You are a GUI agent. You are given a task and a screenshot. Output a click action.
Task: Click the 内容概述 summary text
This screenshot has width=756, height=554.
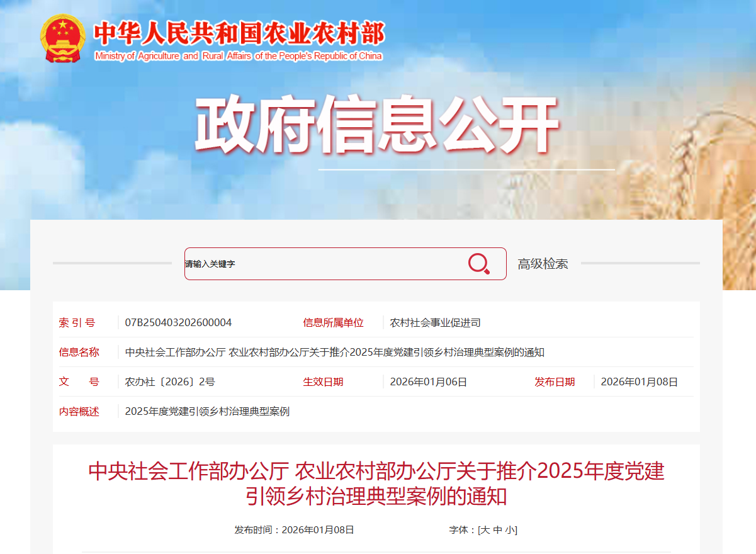pos(207,411)
